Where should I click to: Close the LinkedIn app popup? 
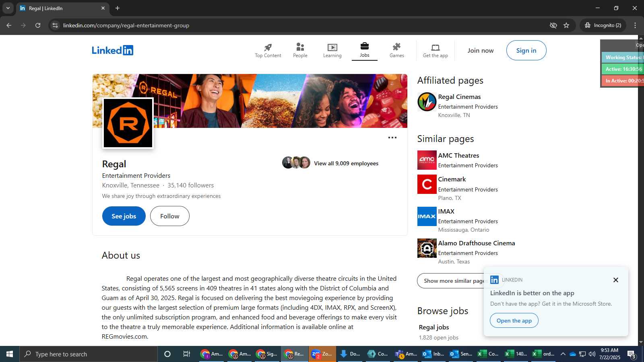[x=615, y=280]
